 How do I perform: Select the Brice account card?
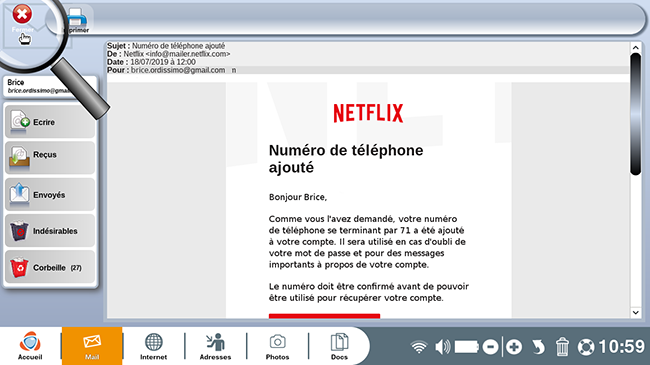pyautogui.click(x=50, y=86)
